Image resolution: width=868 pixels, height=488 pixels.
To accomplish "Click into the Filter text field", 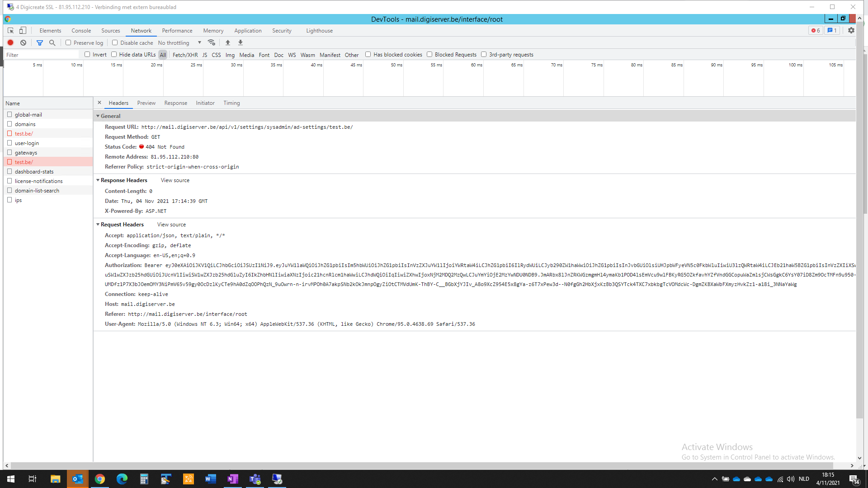I will (42, 55).
